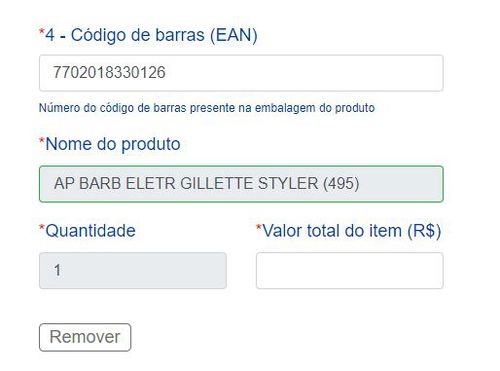Focus the empty Valor total do item field

pyautogui.click(x=350, y=270)
